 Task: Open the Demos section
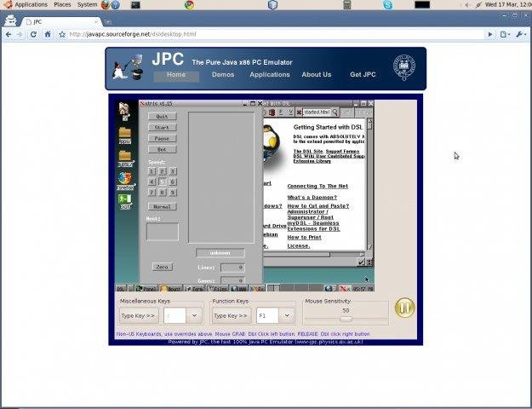(x=223, y=75)
